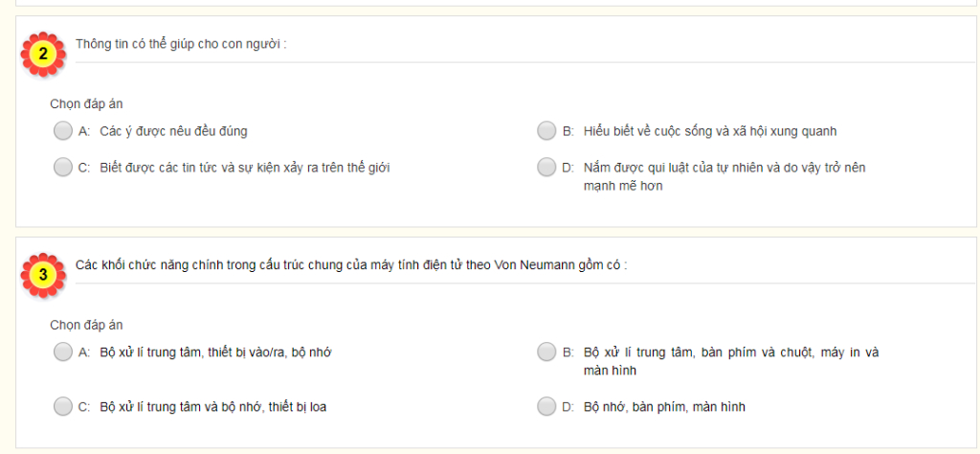Click the flower badge numbered 2

pyautogui.click(x=44, y=54)
